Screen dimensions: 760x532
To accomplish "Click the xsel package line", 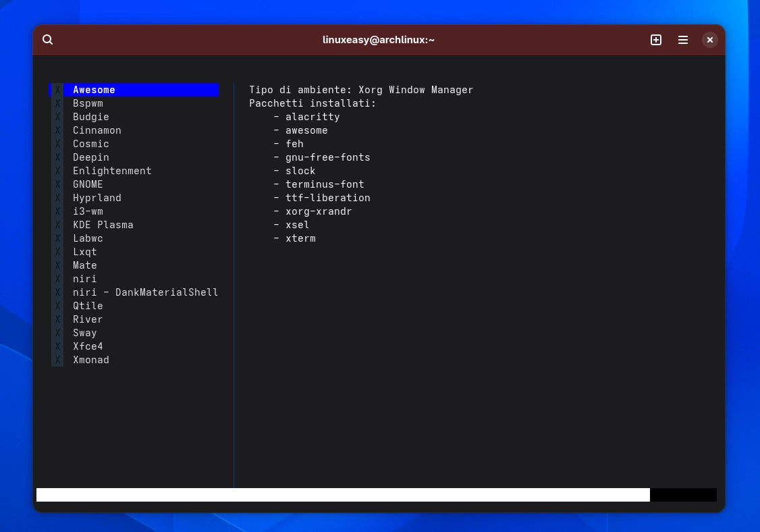I will (292, 225).
